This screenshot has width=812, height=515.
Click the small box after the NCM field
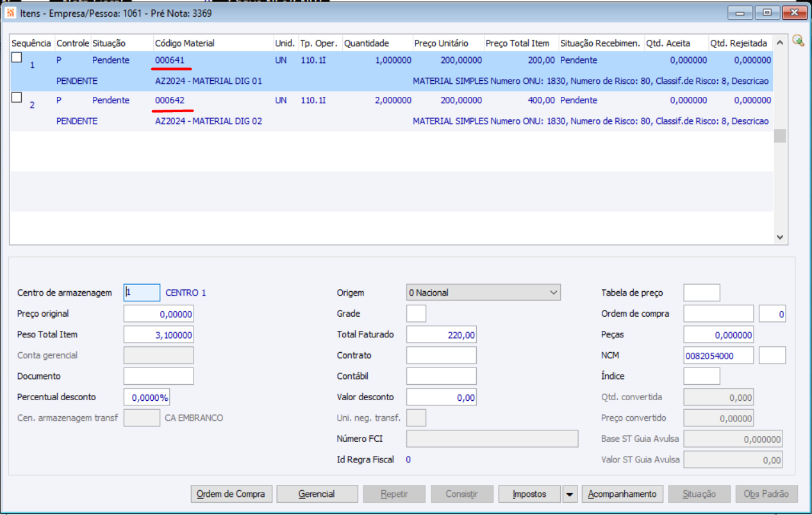click(x=772, y=355)
